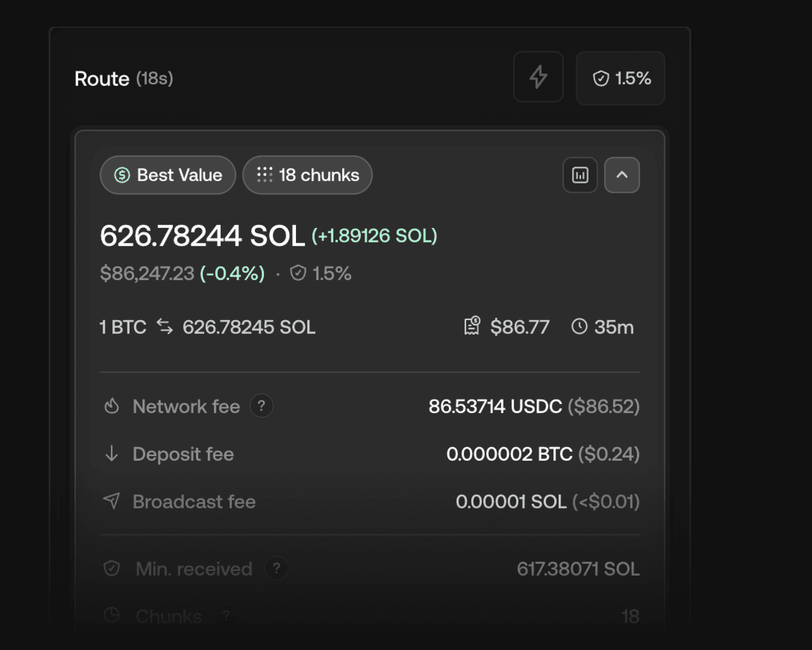
Task: Open the route chart icon button
Action: [580, 175]
